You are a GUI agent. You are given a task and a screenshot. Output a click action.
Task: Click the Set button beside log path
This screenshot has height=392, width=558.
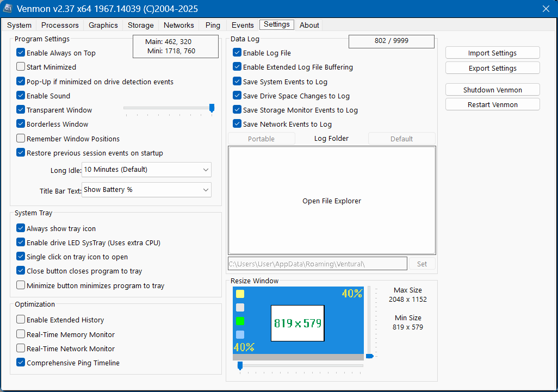coord(421,264)
